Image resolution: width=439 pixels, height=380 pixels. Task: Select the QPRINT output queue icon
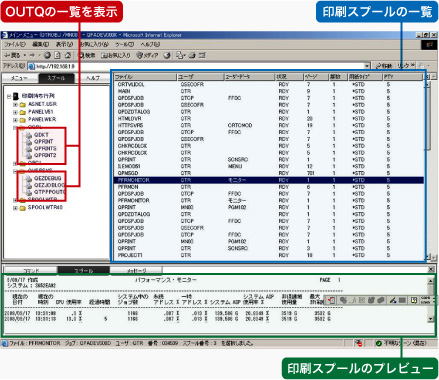[x=29, y=142]
